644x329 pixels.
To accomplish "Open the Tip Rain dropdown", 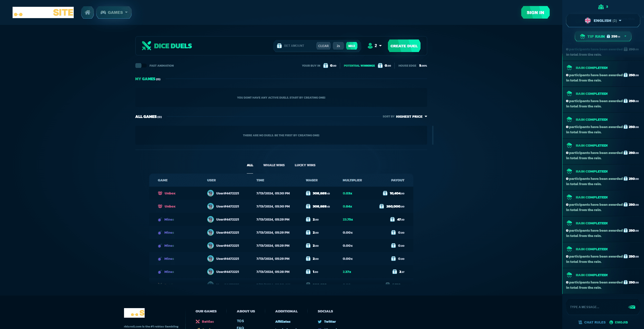I will pyautogui.click(x=603, y=36).
